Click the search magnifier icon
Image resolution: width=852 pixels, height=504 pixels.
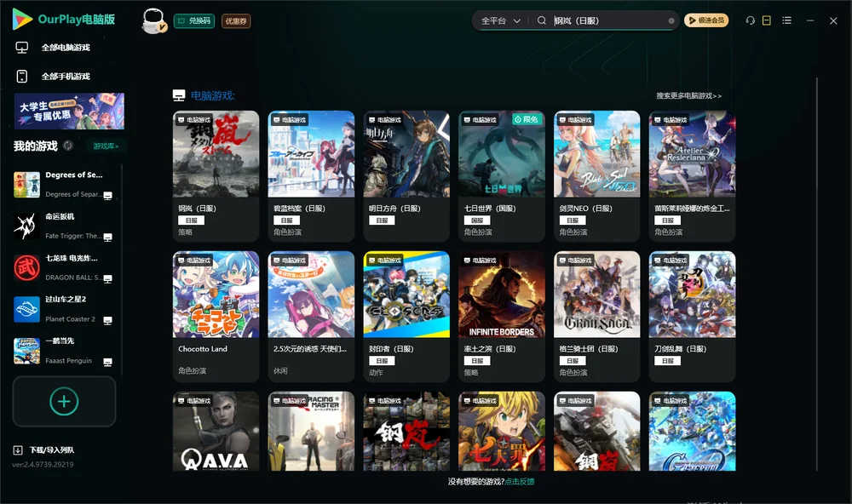point(542,20)
